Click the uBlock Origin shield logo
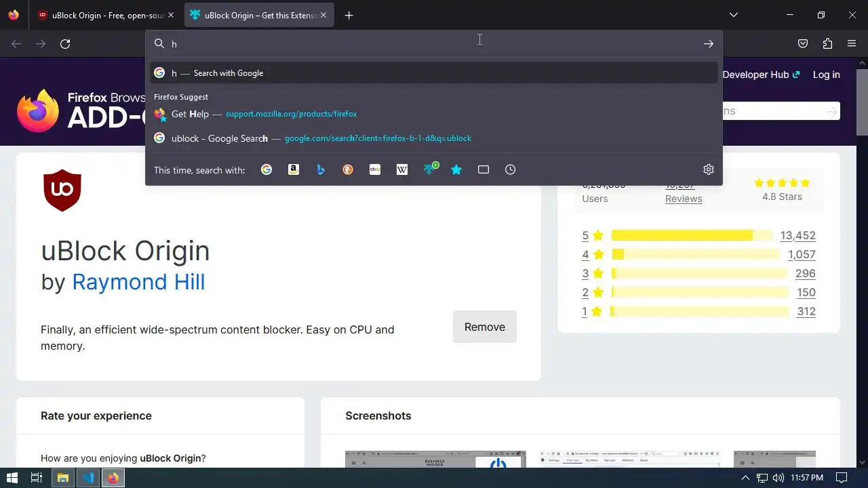This screenshot has width=868, height=488. pos(62,190)
